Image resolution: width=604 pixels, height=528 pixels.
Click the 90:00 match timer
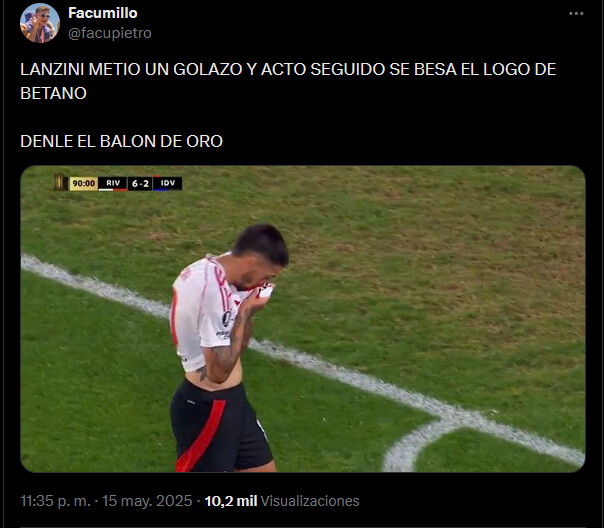pos(84,184)
